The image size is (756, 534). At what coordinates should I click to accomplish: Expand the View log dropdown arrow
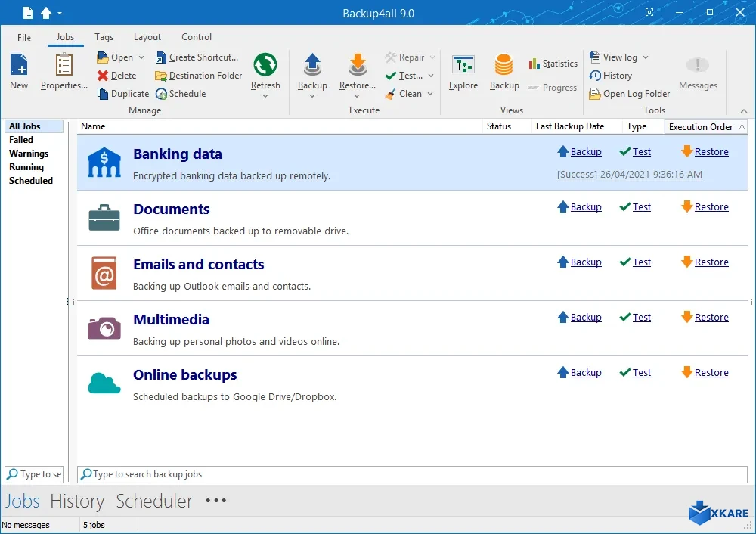tap(646, 57)
